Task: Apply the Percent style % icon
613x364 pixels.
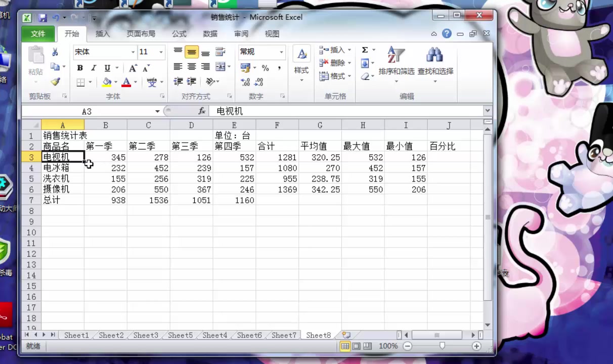Action: click(266, 67)
